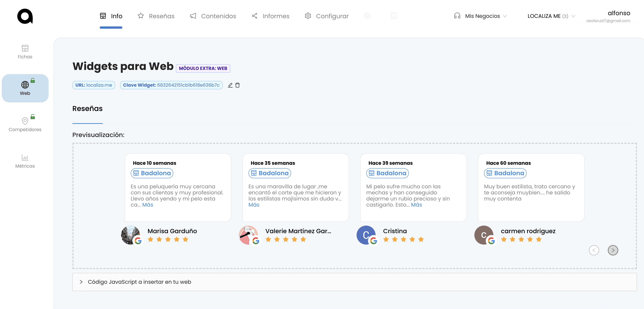The width and height of the screenshot is (644, 309).
Task: Go to next review with right arrow
Action: point(613,250)
